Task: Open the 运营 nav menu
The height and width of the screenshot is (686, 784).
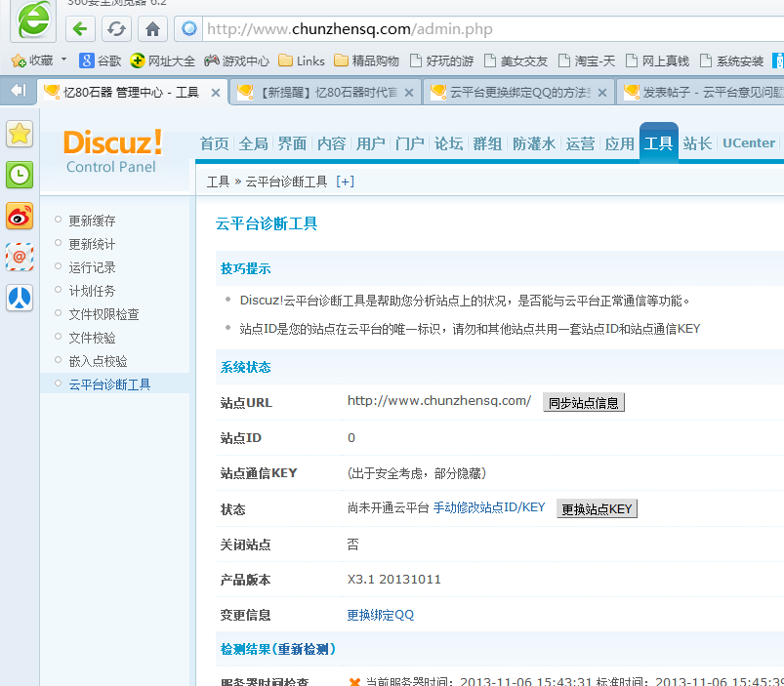Action: (x=581, y=143)
